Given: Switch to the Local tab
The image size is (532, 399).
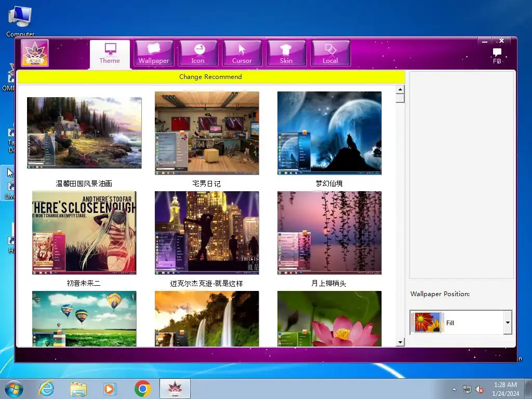Looking at the screenshot, I should [330, 54].
